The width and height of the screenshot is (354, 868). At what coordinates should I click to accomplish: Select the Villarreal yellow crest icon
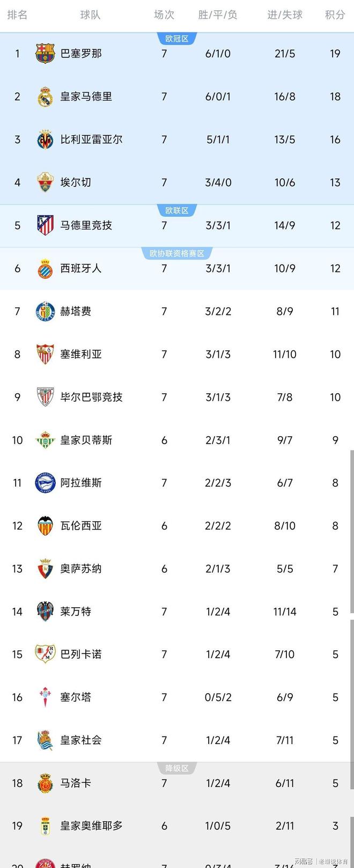point(45,139)
